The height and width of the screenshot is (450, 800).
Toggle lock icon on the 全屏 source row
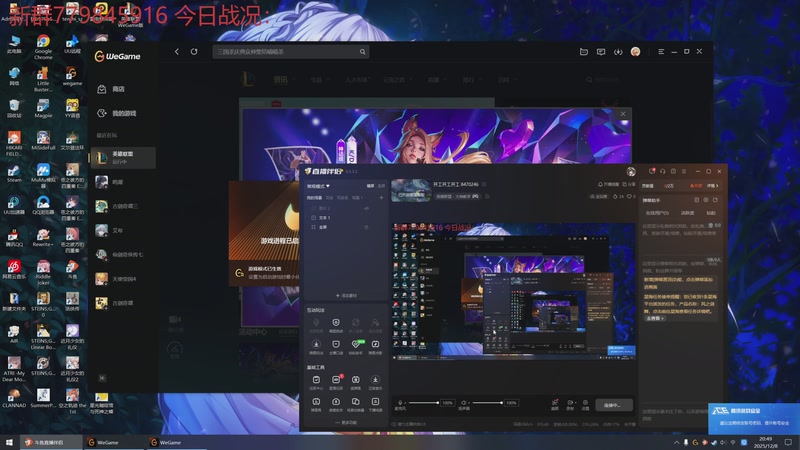click(x=366, y=227)
